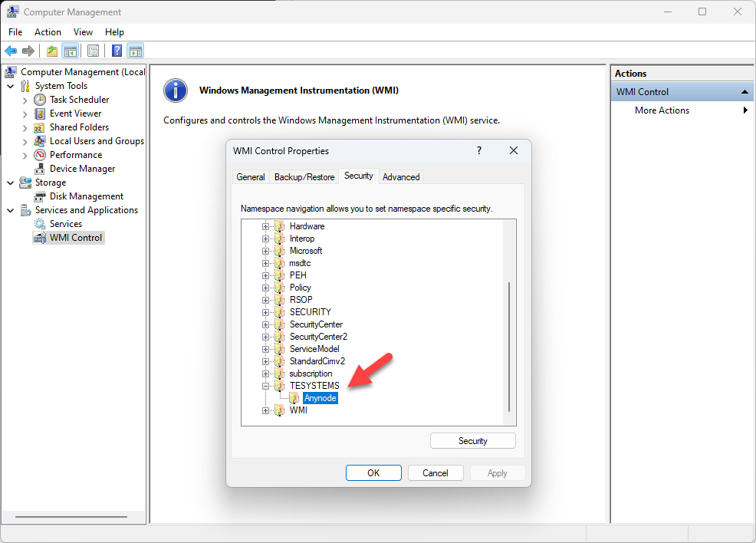Switch to the Advanced tab
The image size is (756, 543).
click(x=400, y=176)
